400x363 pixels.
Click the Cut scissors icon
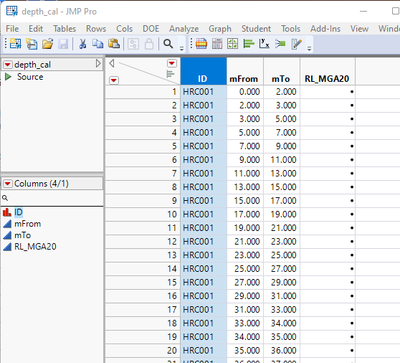82,44
